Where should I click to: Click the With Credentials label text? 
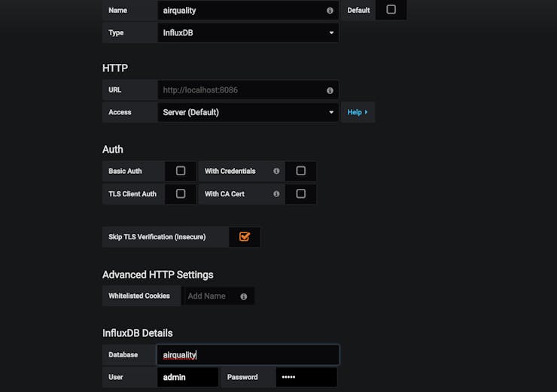[x=230, y=171]
